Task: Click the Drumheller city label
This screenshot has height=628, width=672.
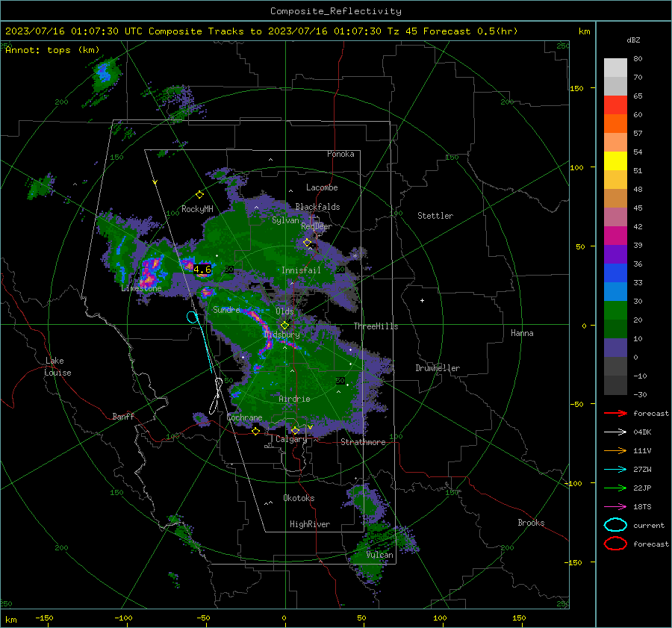Action: pyautogui.click(x=438, y=368)
